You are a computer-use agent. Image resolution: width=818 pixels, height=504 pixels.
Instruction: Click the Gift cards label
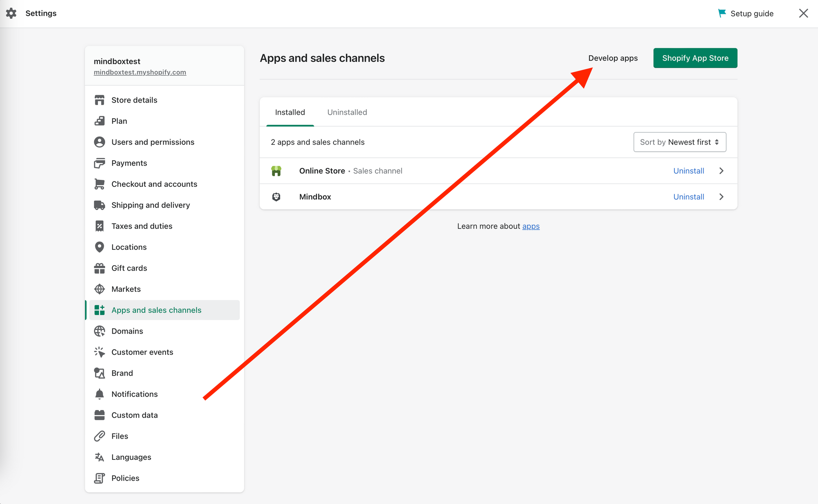[129, 268]
